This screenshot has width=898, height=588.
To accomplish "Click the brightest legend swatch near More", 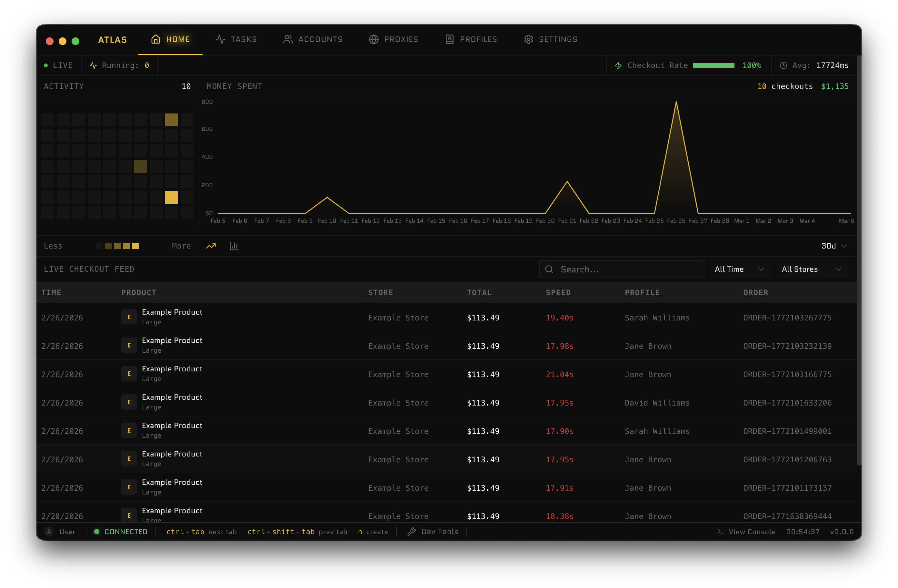I will coord(135,246).
